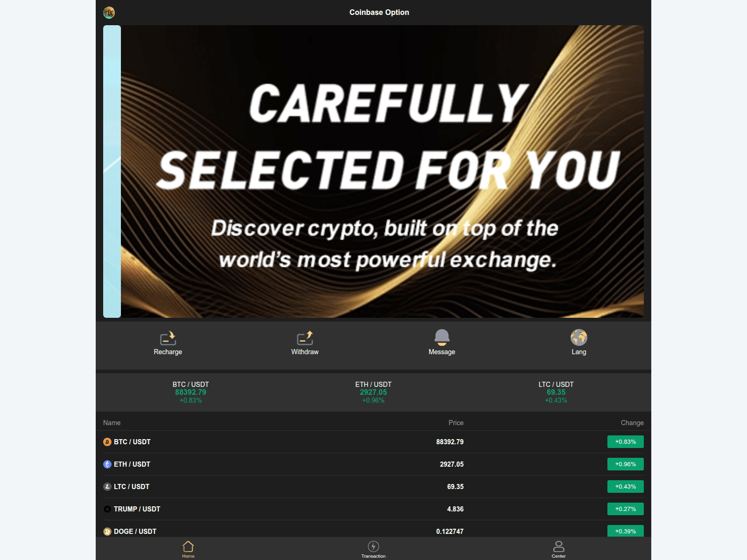747x560 pixels.
Task: Click the Withdraw wallet icon
Action: click(x=305, y=338)
